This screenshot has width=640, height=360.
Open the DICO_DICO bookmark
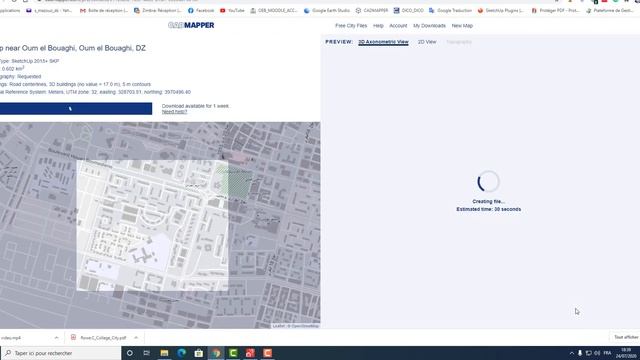click(x=409, y=11)
